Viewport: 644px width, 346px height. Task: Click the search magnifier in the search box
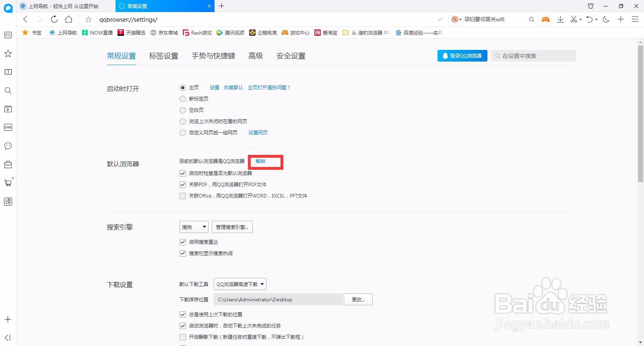(x=532, y=19)
